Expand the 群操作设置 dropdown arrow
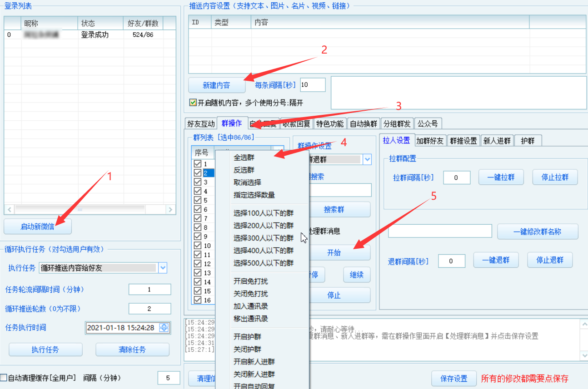Screen dimensions: 588x389 (x=367, y=160)
